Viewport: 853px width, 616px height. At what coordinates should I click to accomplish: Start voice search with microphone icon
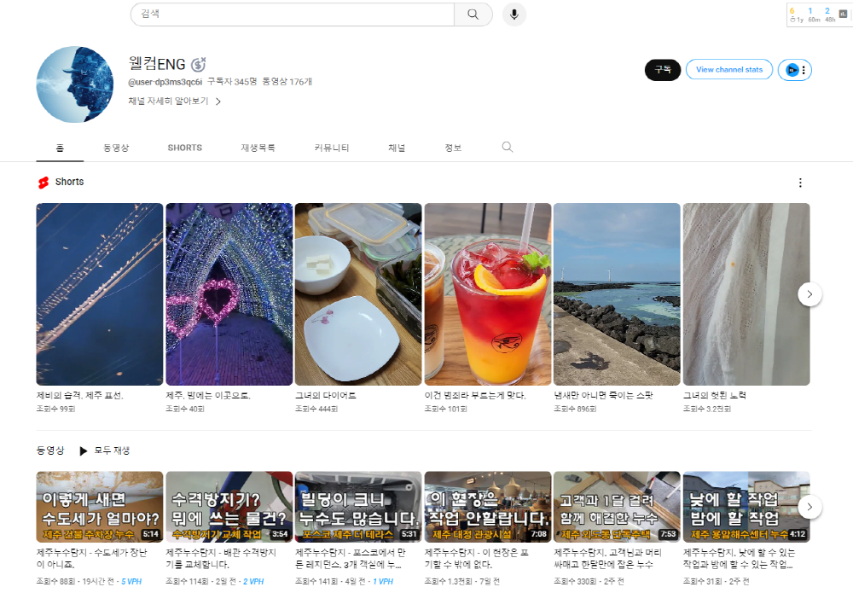pos(514,15)
